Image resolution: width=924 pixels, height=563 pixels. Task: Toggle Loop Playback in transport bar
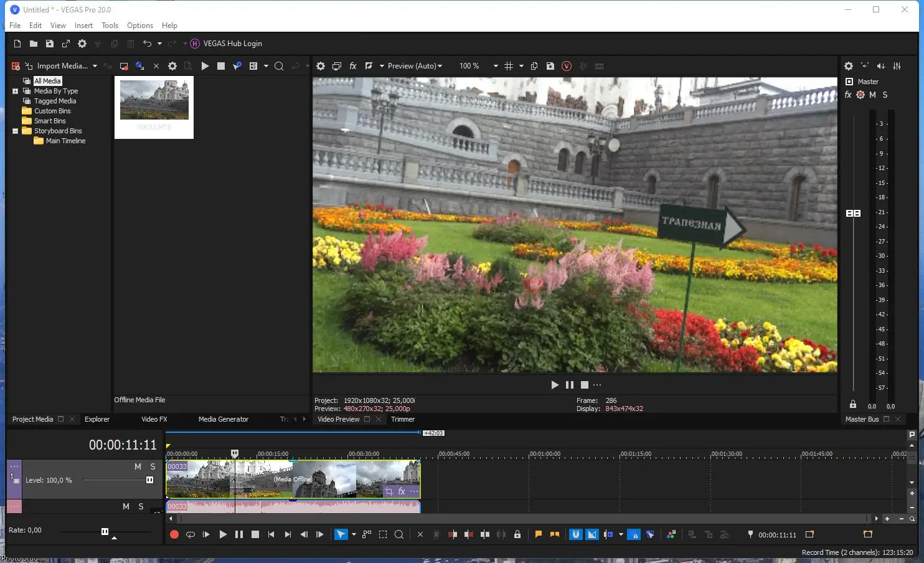tap(191, 534)
